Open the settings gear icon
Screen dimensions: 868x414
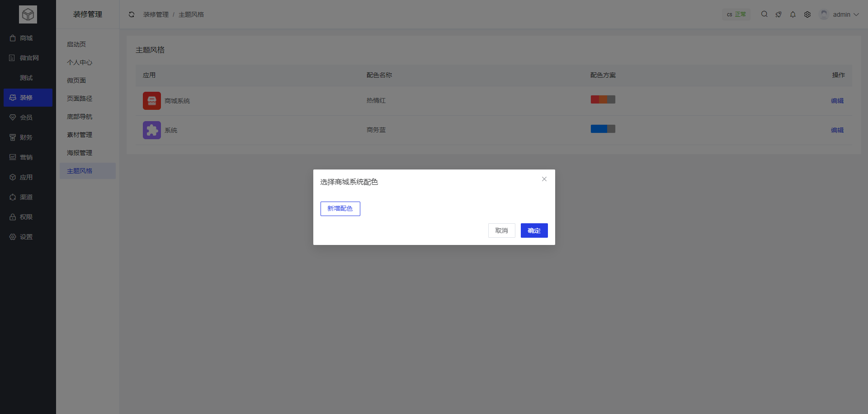[x=808, y=14]
